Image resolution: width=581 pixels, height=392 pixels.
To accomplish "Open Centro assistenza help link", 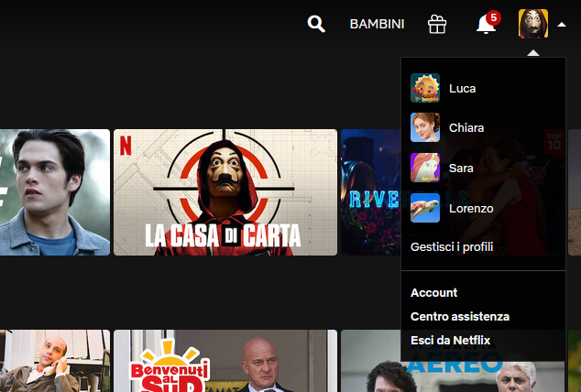I will [460, 317].
